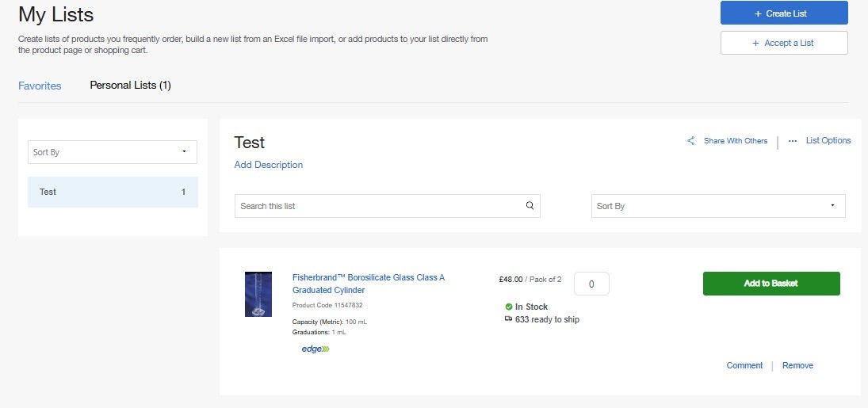Open the graduated cylinder product thumbnail
Viewport: 868px width, 408px height.
pyautogui.click(x=258, y=294)
